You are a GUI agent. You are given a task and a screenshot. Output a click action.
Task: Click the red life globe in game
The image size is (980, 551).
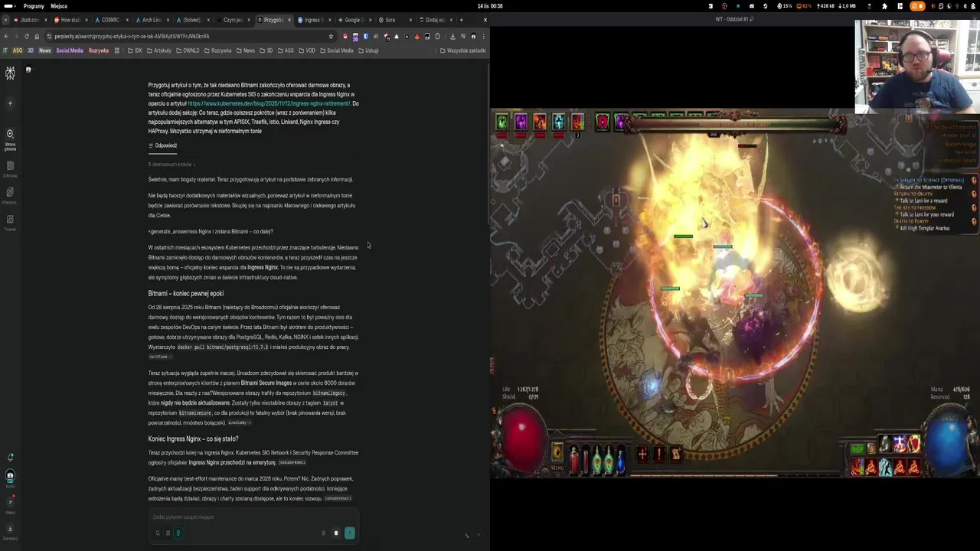pos(522,439)
